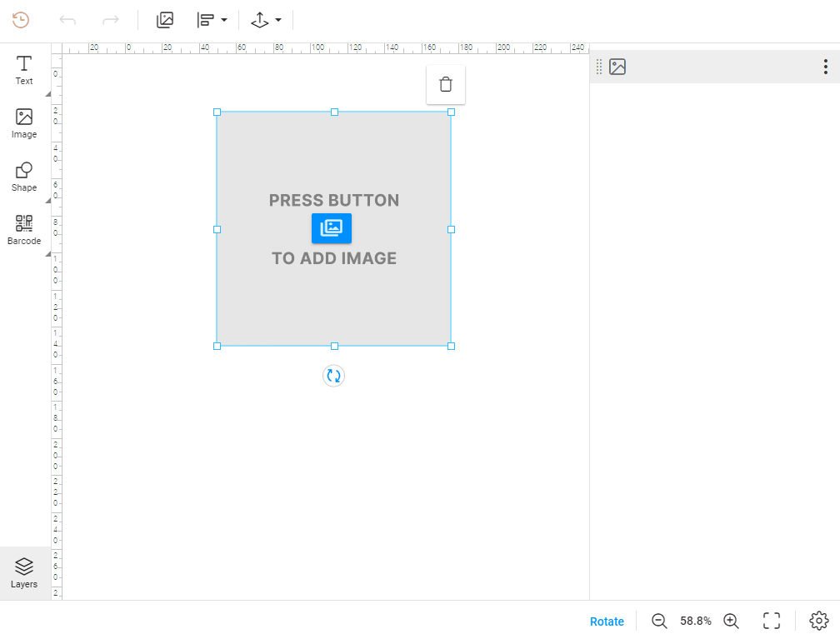Delete the selected image with trash icon

click(446, 85)
